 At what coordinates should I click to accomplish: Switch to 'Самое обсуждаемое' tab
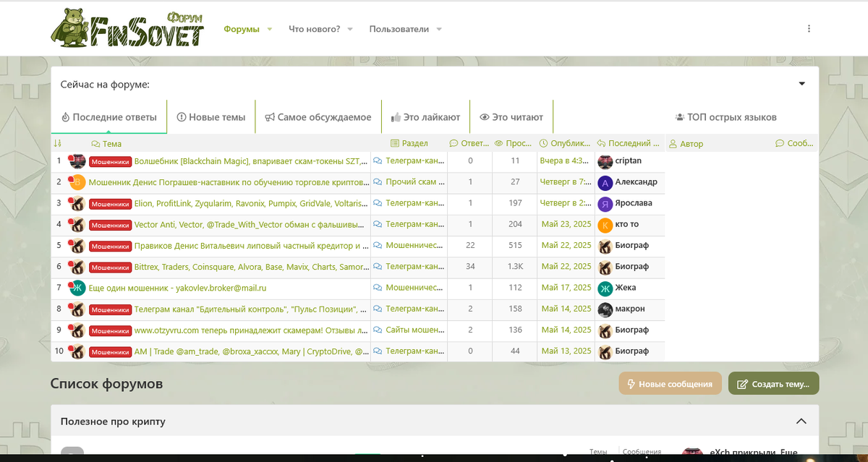318,117
